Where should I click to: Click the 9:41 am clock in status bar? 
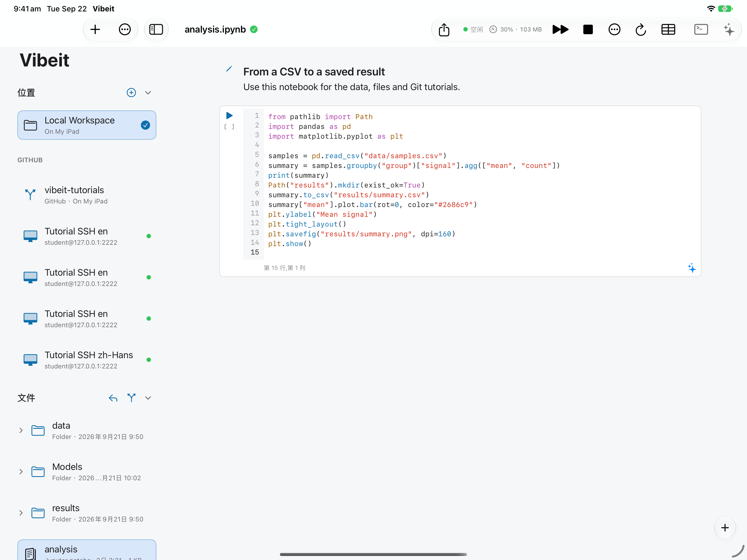click(x=27, y=9)
